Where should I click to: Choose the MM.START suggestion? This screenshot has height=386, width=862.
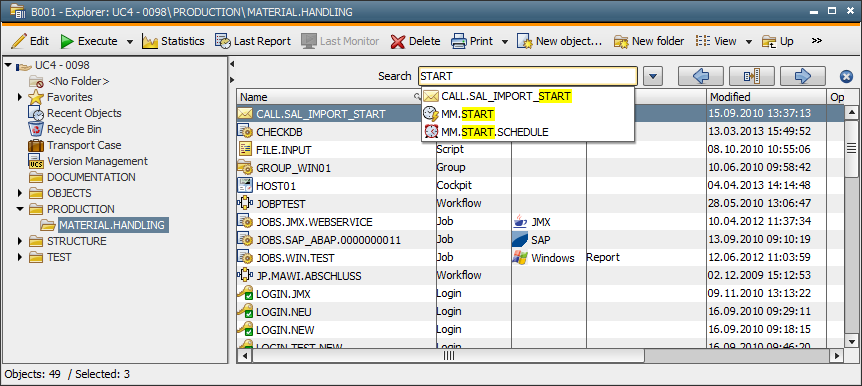click(528, 114)
